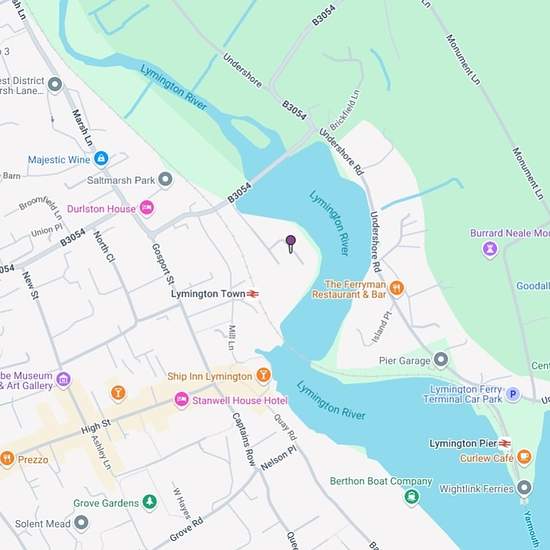This screenshot has height=550, width=550.
Task: Click the cocktail bar icon on High St
Action: tap(118, 393)
